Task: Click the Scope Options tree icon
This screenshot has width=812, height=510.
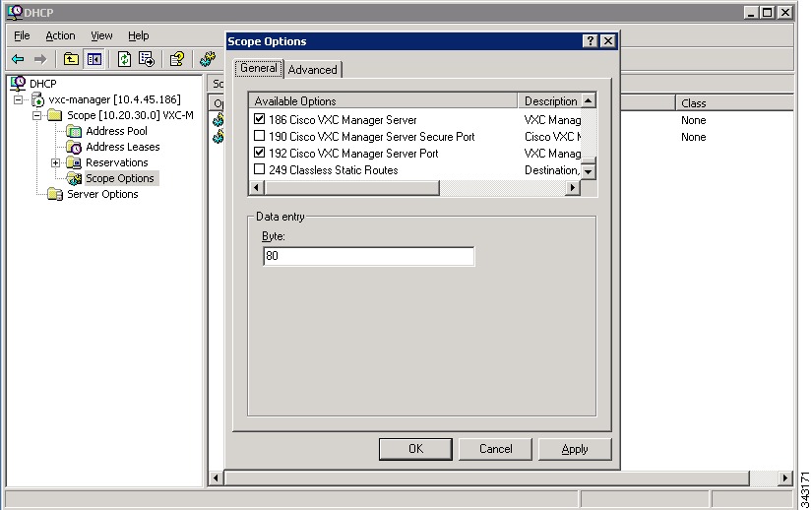Action: [75, 178]
